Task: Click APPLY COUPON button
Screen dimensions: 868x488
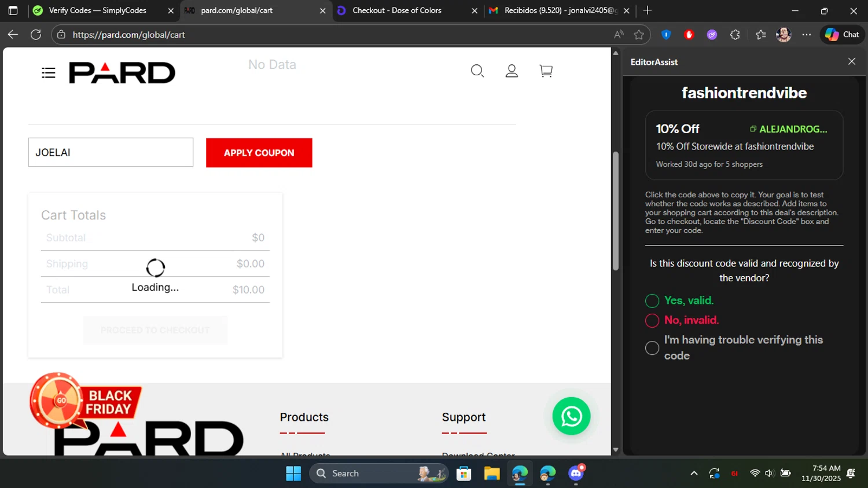Action: [259, 153]
